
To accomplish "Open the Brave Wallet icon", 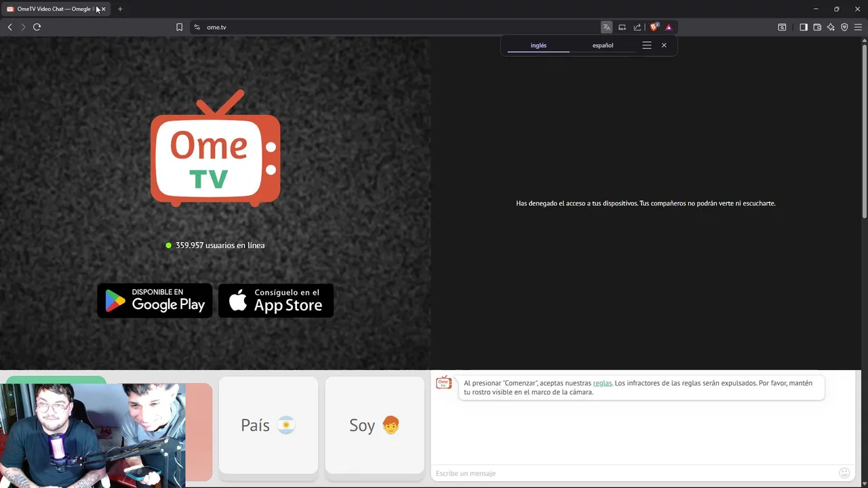I will (x=817, y=27).
